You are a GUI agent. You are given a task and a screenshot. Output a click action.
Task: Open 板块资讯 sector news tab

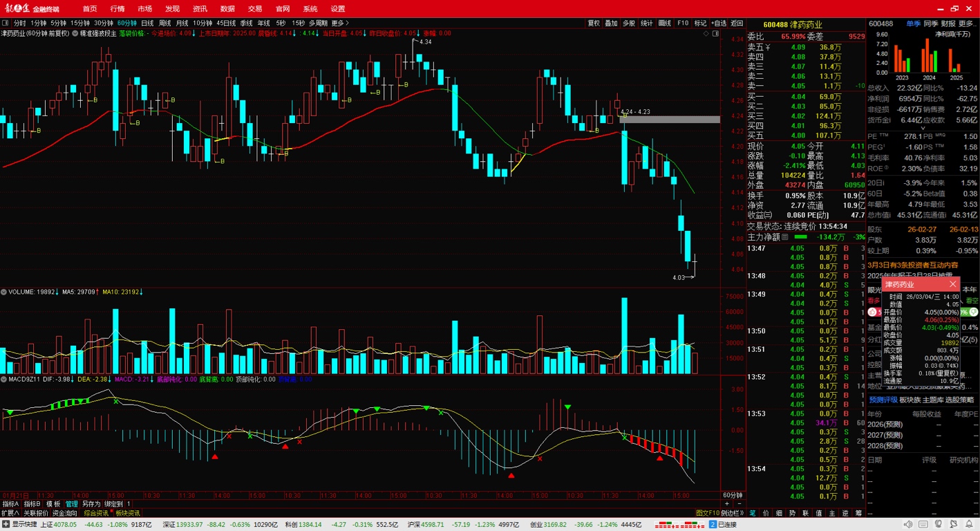[x=127, y=513]
